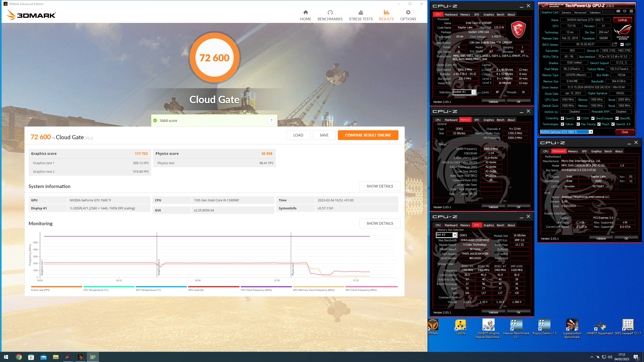Switch to Validation tab in GPU-Z
This screenshot has height=362, width=644.
595,12
